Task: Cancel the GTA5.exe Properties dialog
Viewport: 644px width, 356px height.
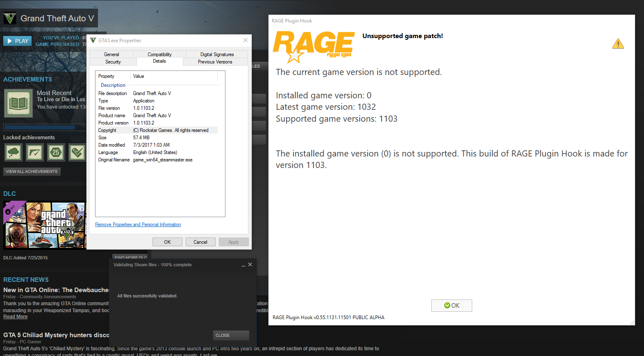Action: 200,242
